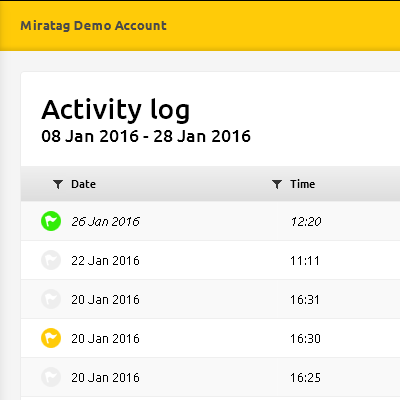
Task: Select the 20 Jan 2016 entry at 16:30
Action: click(x=105, y=338)
